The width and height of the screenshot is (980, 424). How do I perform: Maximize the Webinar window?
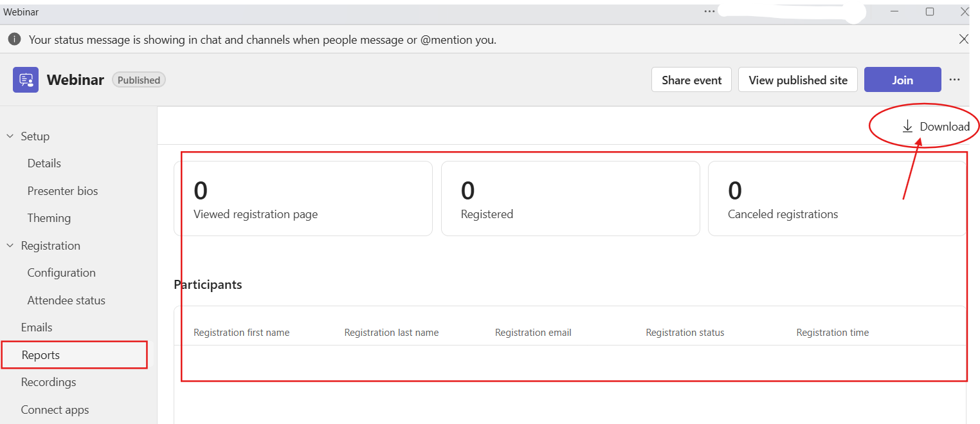click(930, 12)
